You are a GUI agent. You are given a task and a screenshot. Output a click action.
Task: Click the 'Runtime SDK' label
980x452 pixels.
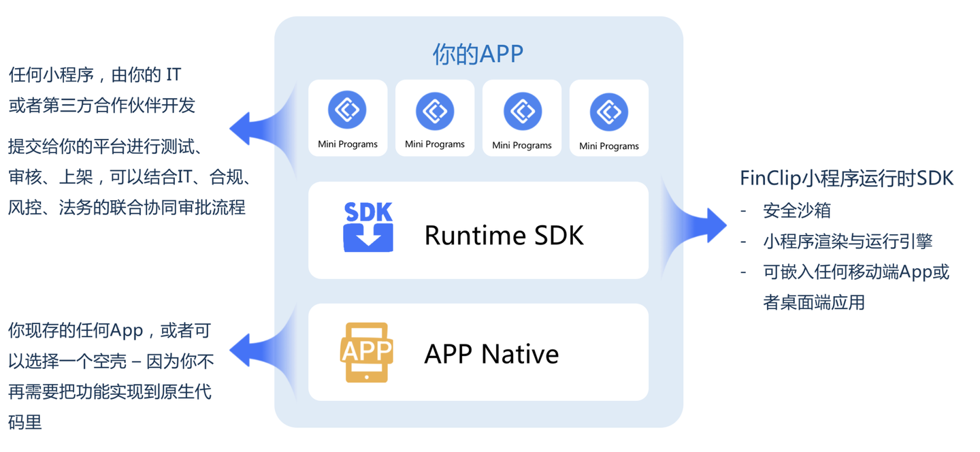[504, 236]
